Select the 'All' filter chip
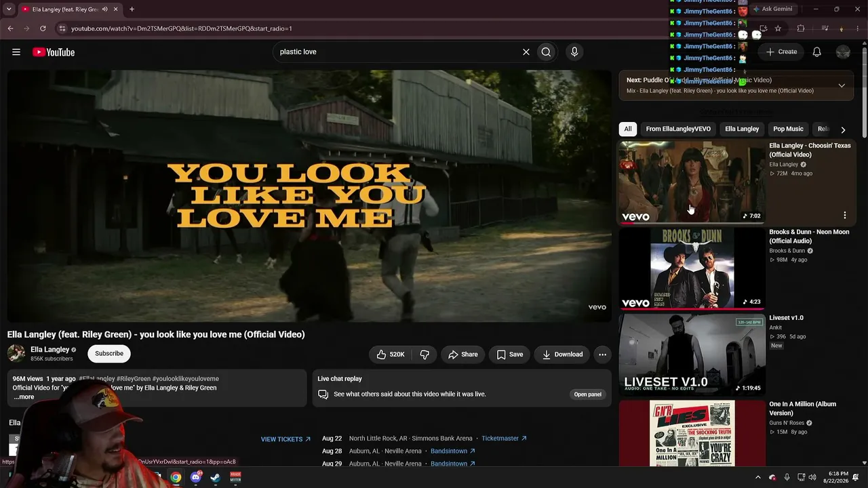The image size is (868, 488). click(628, 129)
